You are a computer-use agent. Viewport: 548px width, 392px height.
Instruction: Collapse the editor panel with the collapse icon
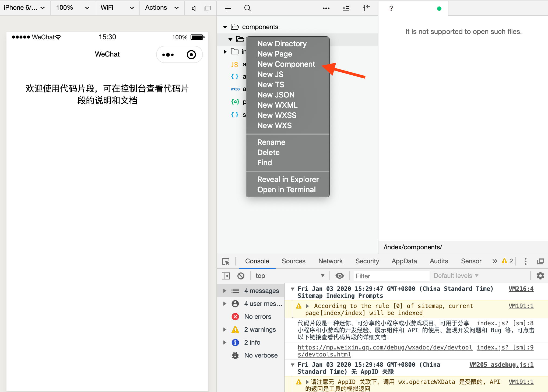tap(366, 8)
